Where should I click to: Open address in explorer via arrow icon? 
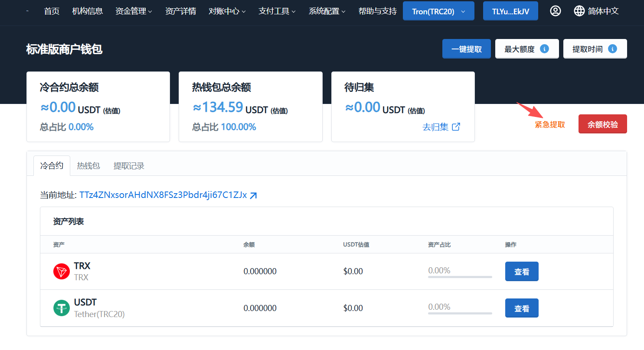(254, 195)
